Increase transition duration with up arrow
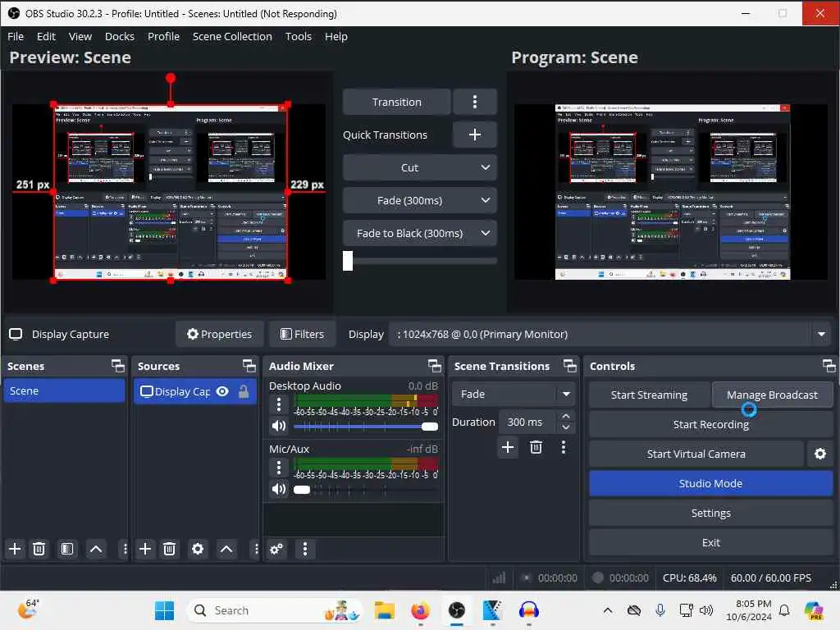Screen dimensions: 840x630 tap(566, 416)
